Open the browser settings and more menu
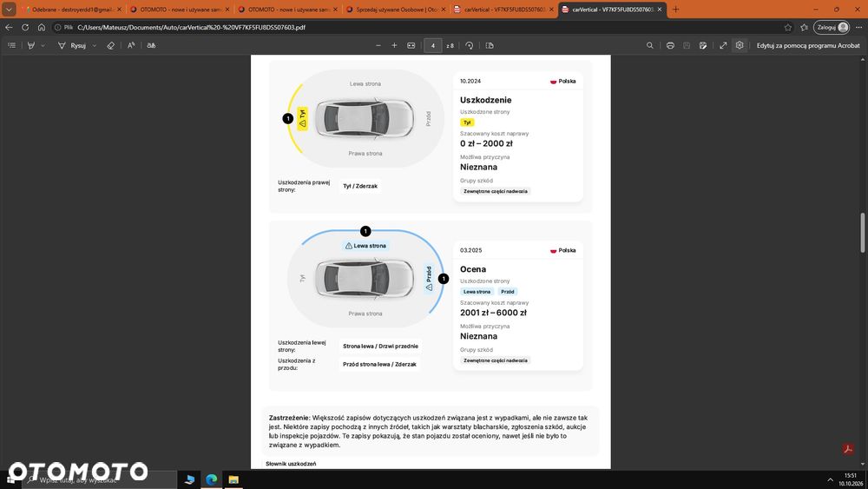The width and height of the screenshot is (868, 489). pos(858,27)
